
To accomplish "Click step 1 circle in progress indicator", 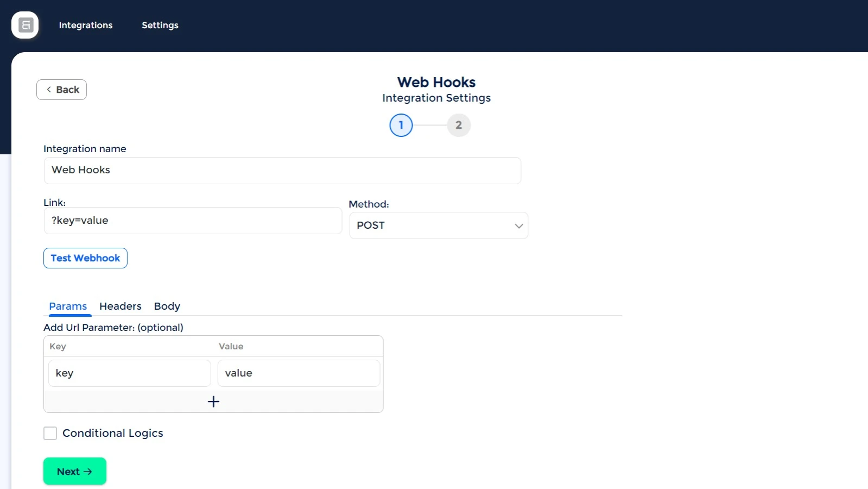I will (x=401, y=125).
